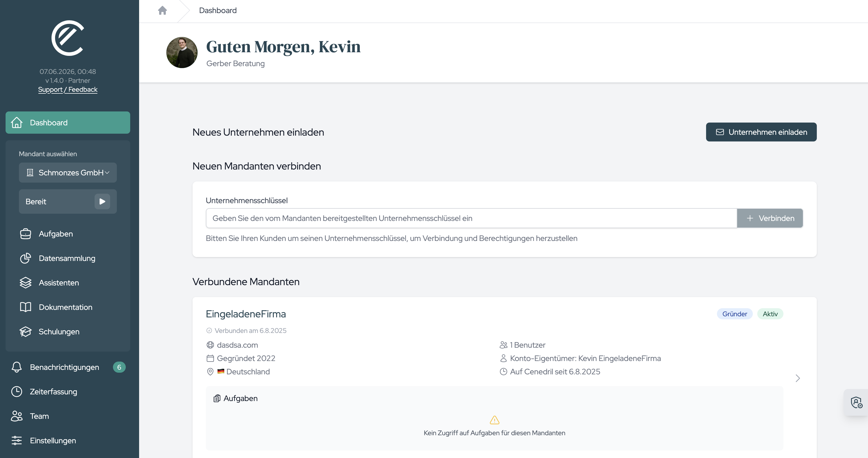Open Benachrichtigungen in the sidebar
The image size is (868, 458).
click(x=68, y=367)
